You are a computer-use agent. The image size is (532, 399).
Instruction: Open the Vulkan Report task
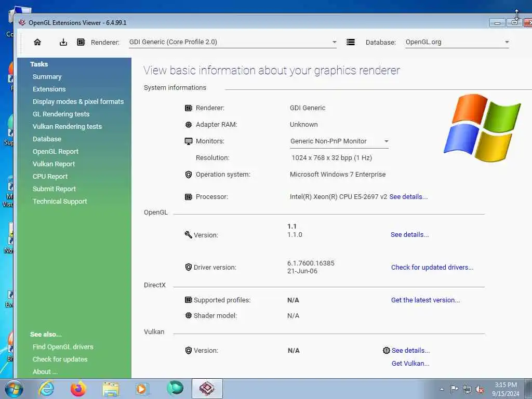[54, 164]
